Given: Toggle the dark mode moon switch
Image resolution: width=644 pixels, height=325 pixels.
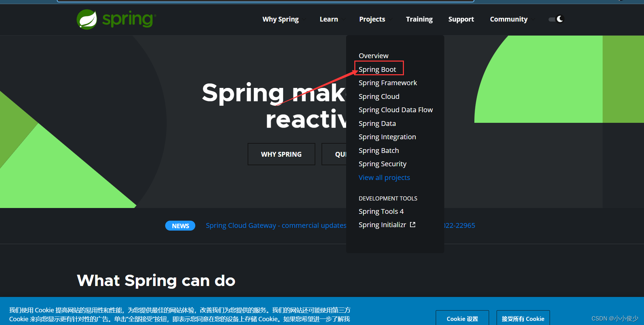Looking at the screenshot, I should tap(556, 19).
